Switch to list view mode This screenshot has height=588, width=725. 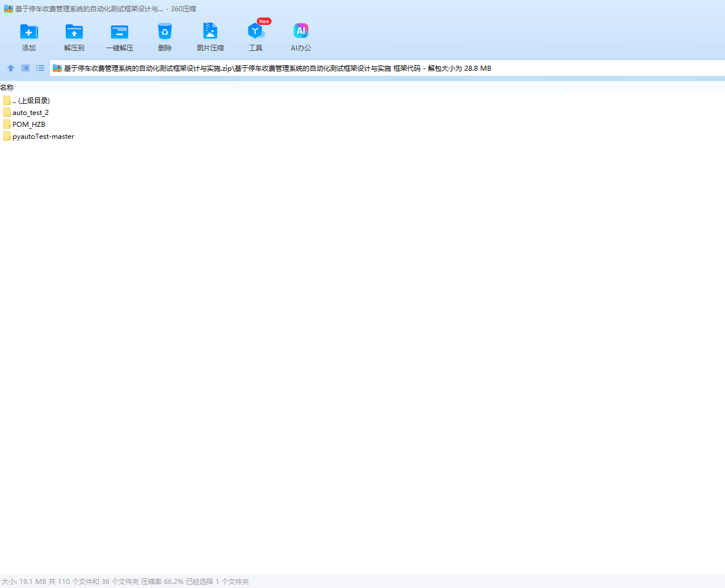click(40, 68)
